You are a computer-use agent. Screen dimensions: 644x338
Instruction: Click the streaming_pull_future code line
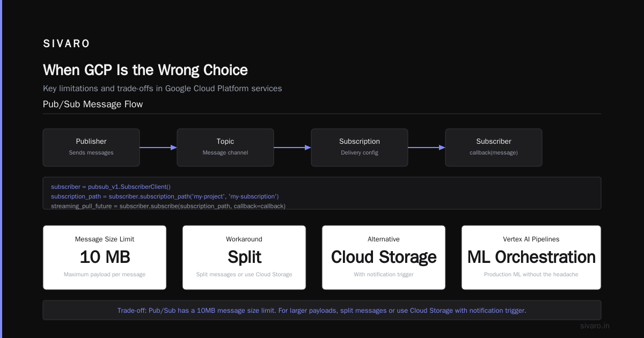pos(168,206)
